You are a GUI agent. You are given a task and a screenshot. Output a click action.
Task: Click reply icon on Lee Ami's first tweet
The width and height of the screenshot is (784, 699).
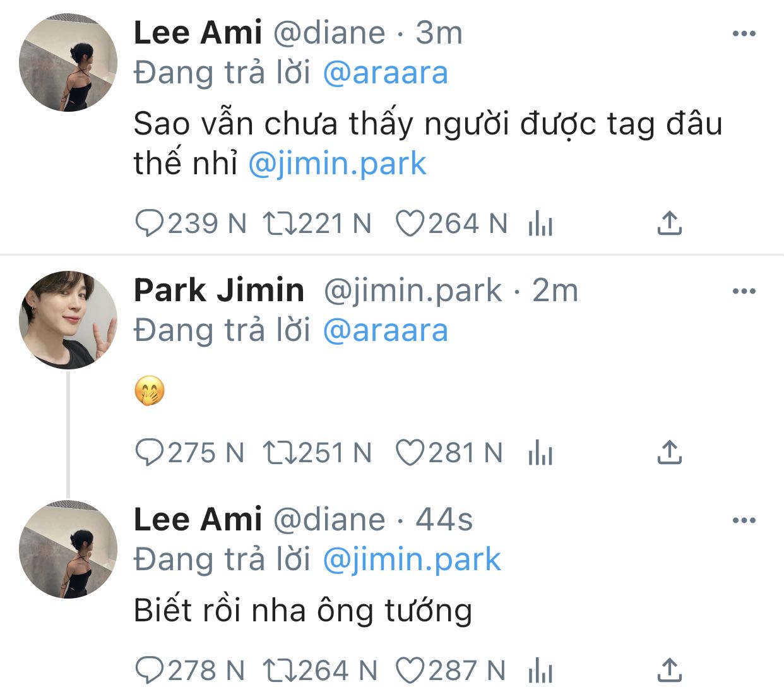(150, 224)
